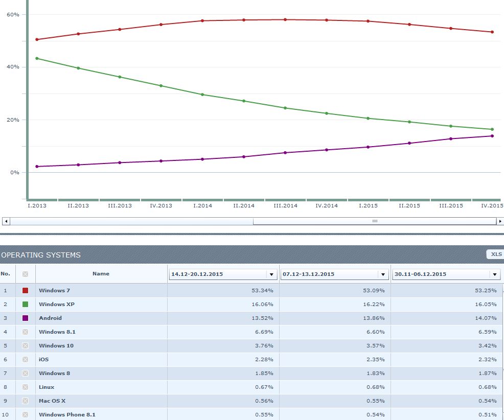This screenshot has width=504, height=420.
Task: Enable the Windows 8 chart series icon
Action: (x=26, y=374)
